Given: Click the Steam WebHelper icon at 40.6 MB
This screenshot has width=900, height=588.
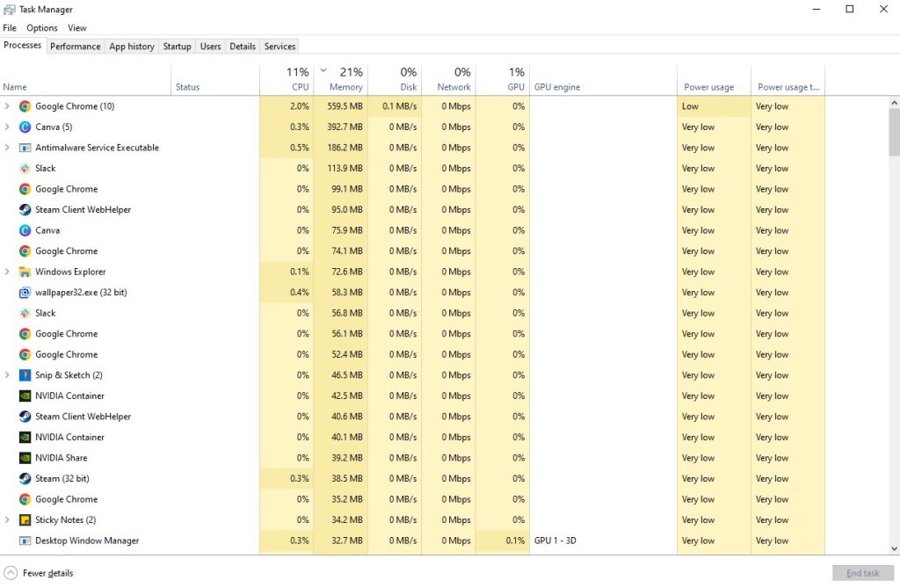Looking at the screenshot, I should click(25, 417).
